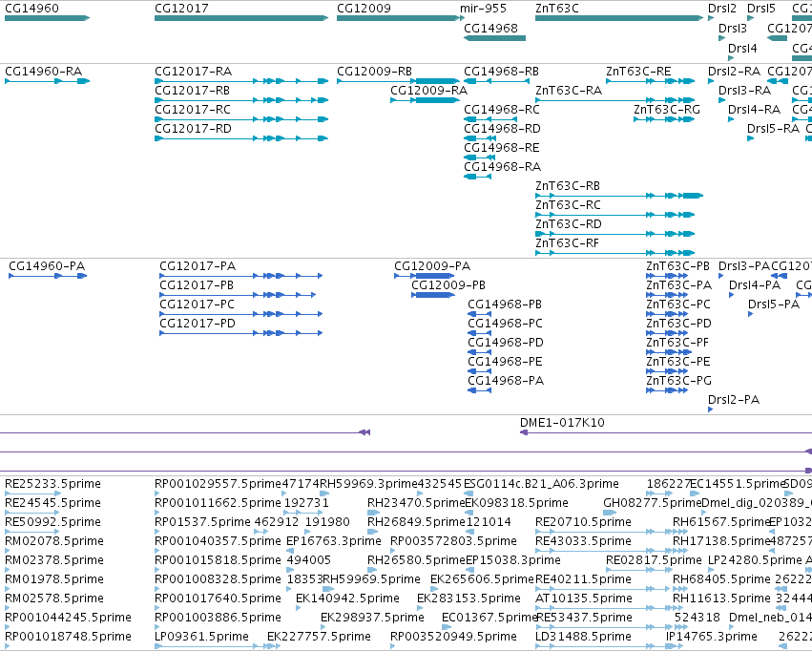Select protein ZnT63C-PD
This screenshot has height=651, width=812.
[679, 324]
